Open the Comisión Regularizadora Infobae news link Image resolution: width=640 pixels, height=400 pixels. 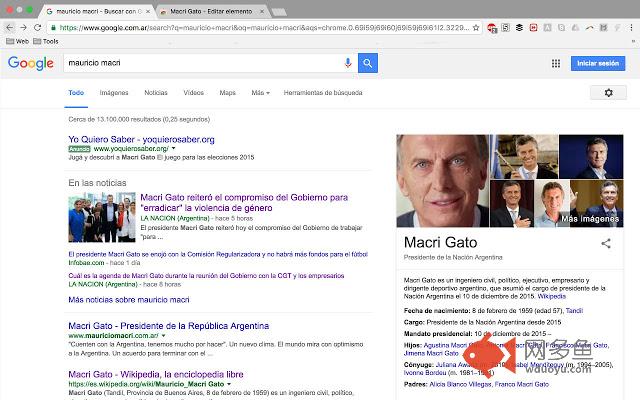tap(218, 254)
